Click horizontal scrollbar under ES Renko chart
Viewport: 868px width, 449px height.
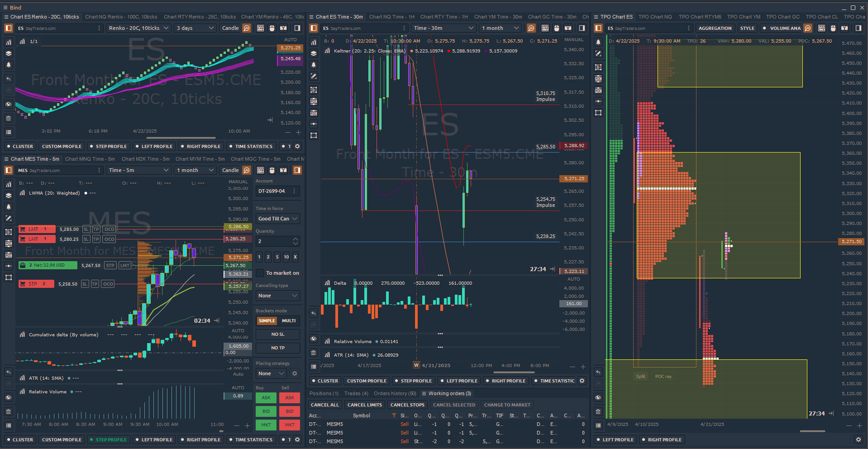point(181,138)
